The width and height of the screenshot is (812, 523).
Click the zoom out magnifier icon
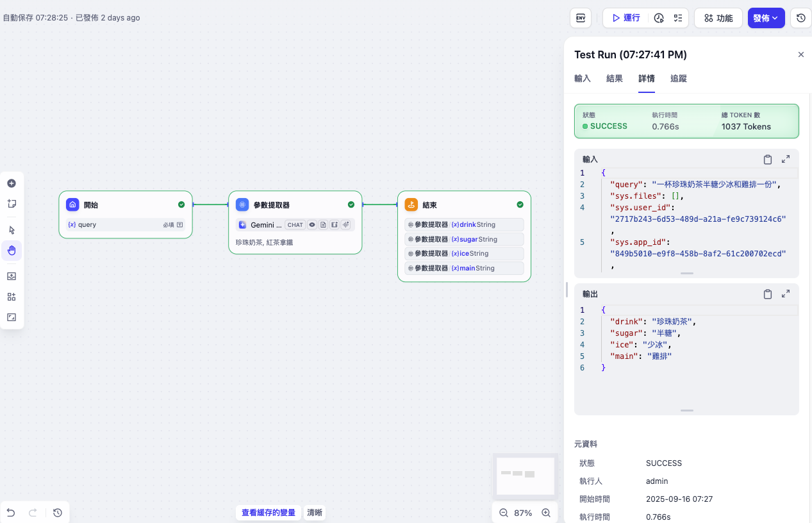[504, 513]
